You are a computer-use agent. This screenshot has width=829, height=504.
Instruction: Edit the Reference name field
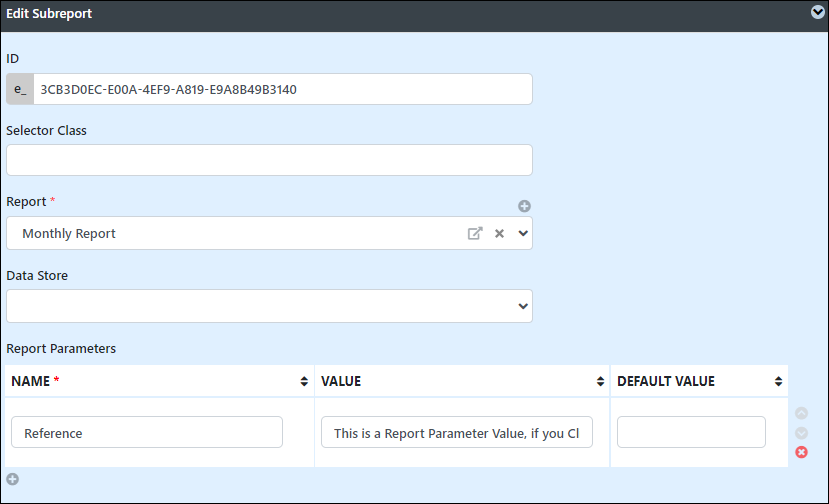pyautogui.click(x=147, y=432)
